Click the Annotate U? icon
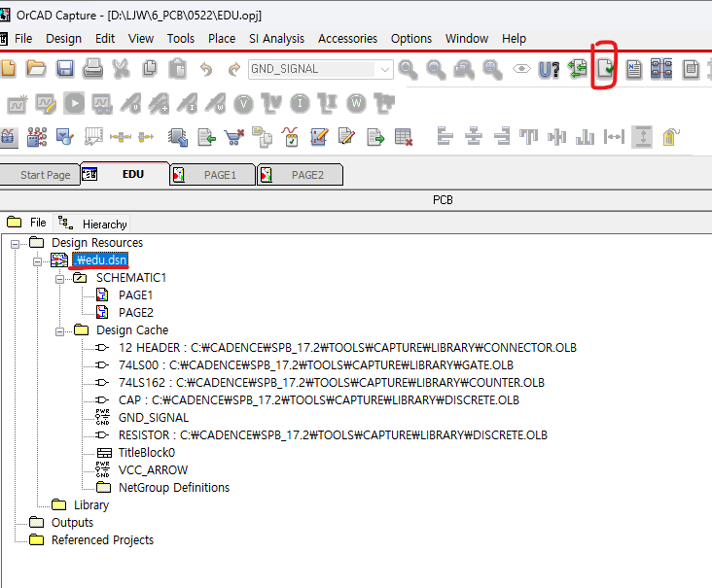The width and height of the screenshot is (712, 588). click(x=549, y=69)
